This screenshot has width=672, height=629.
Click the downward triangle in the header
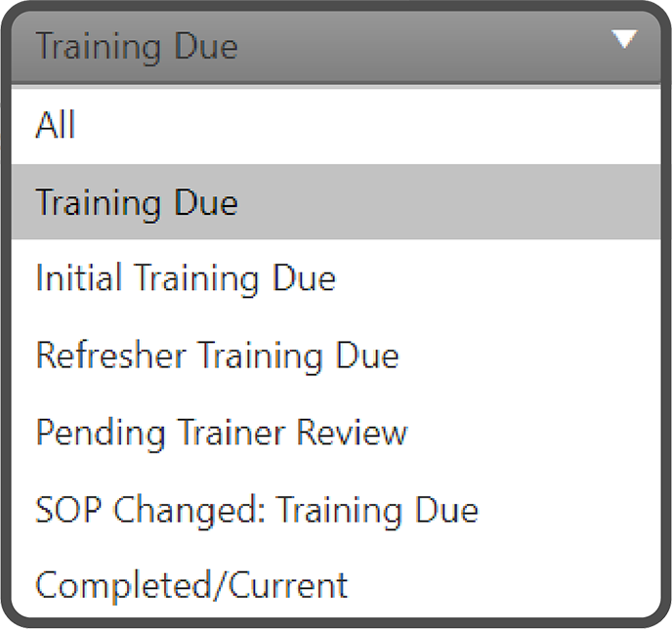point(624,39)
